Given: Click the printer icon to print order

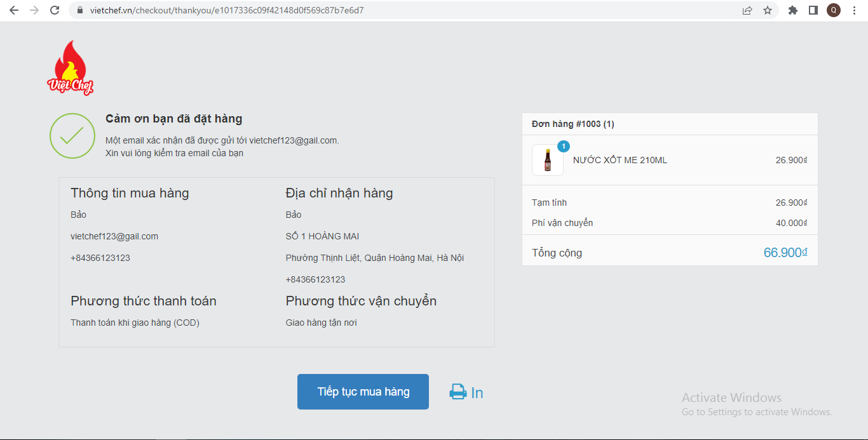Looking at the screenshot, I should tap(458, 392).
